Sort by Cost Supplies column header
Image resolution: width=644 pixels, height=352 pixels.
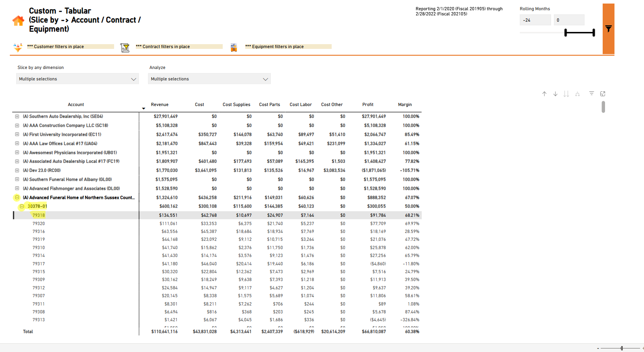(237, 104)
